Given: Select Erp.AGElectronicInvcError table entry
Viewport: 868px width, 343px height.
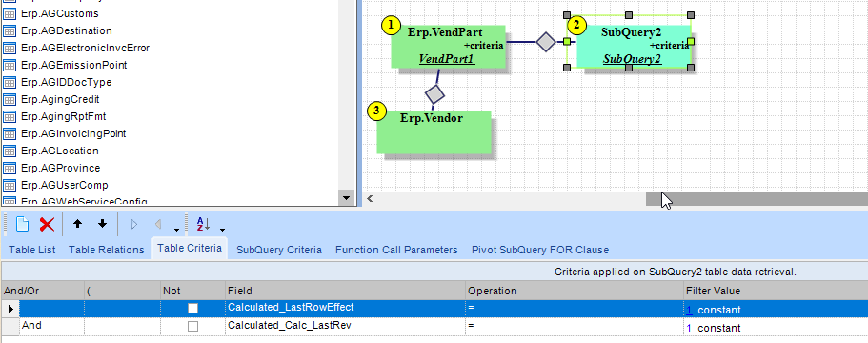Looking at the screenshot, I should point(85,48).
